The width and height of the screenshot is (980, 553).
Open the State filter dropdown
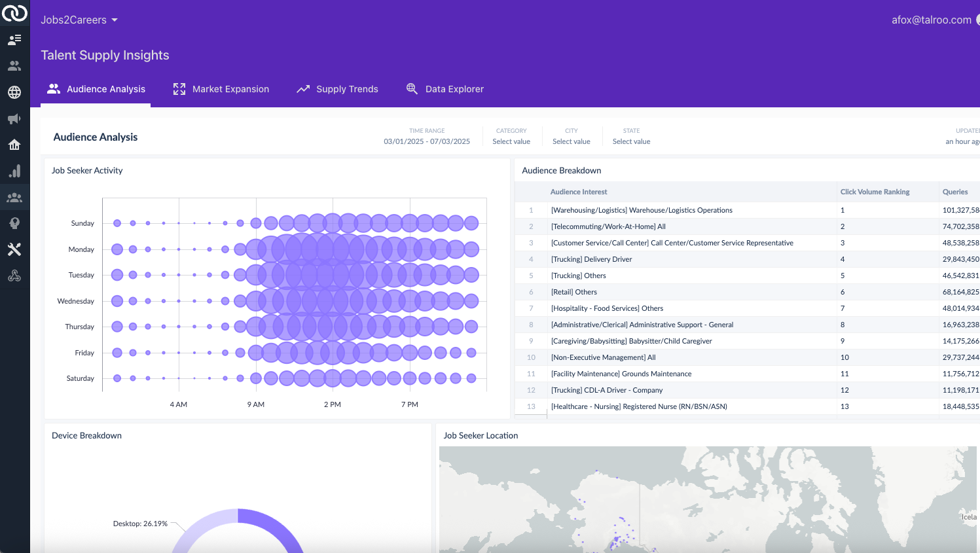tap(631, 141)
